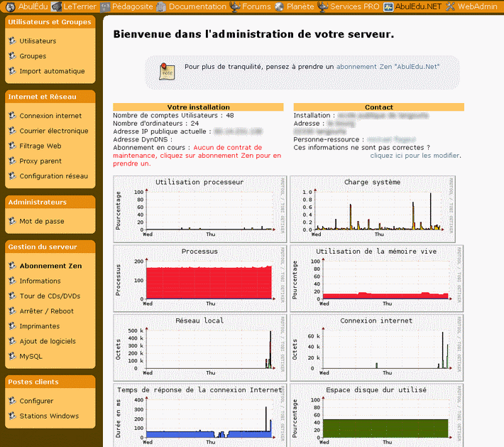Click the Services PRO lamp icon
This screenshot has width=504, height=447.
point(323,6)
